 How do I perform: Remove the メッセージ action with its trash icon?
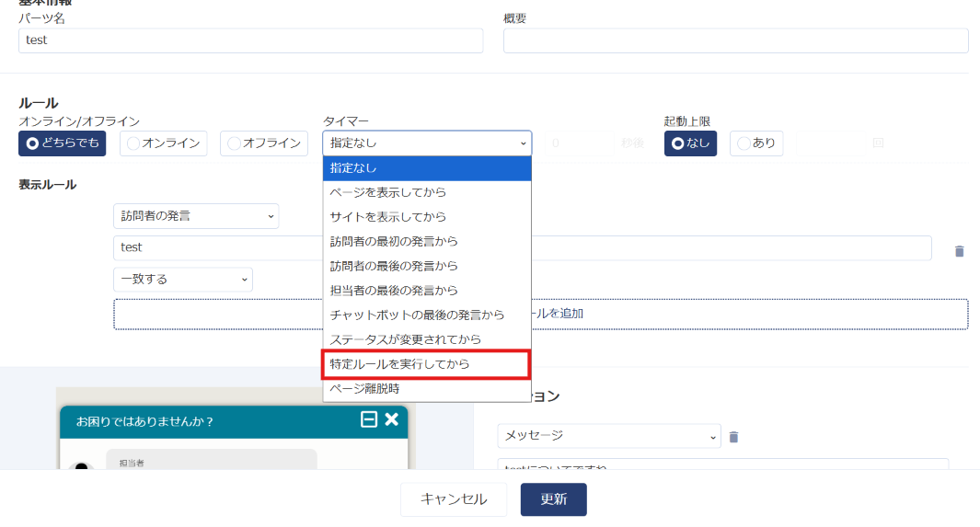733,437
